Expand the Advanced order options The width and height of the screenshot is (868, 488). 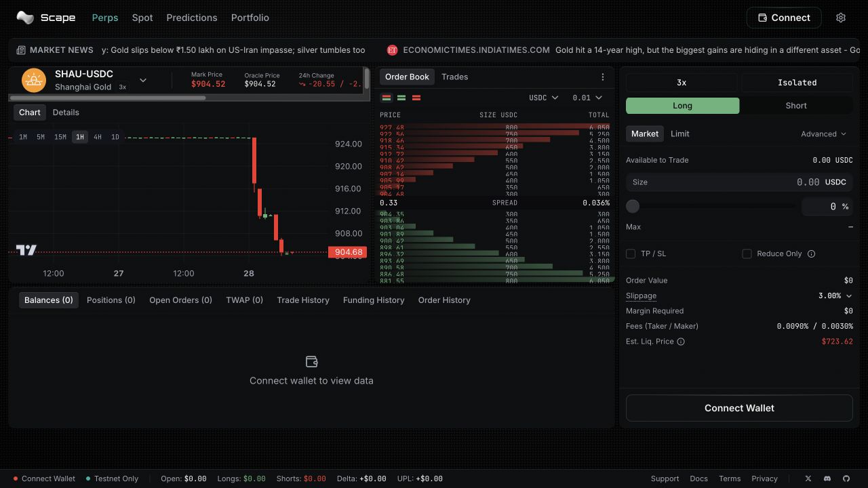click(x=823, y=134)
